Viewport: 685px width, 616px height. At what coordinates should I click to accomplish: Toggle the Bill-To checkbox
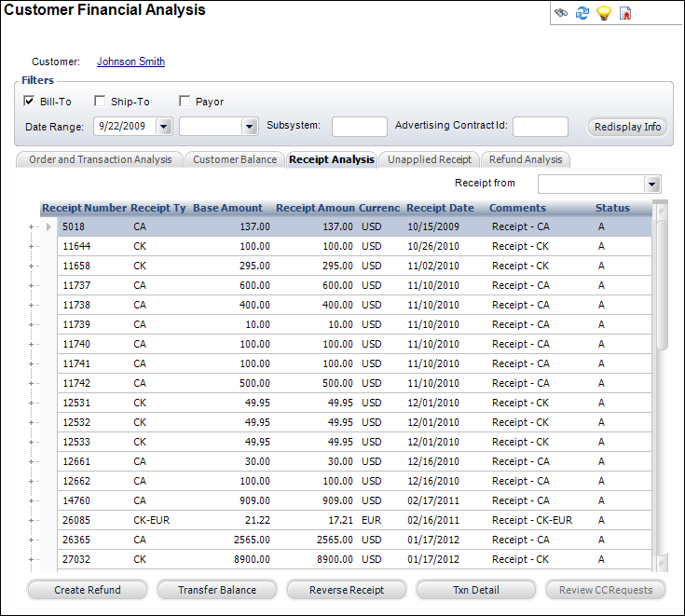(29, 101)
